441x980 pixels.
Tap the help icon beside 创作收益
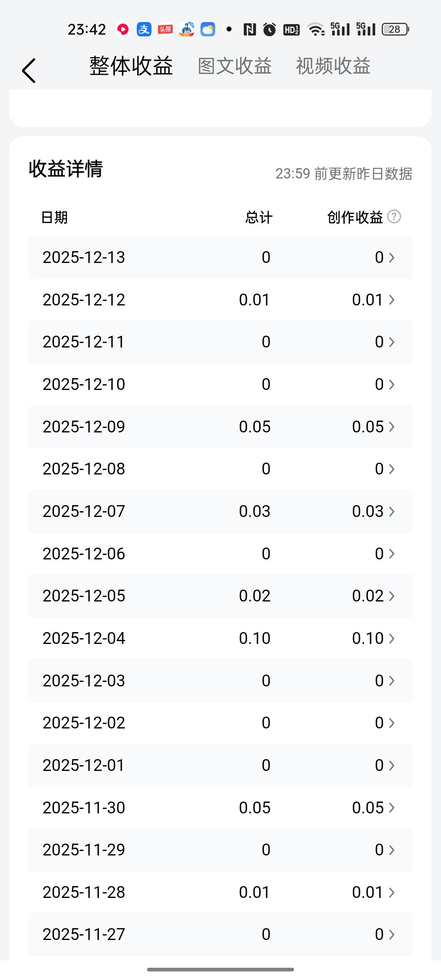click(394, 216)
